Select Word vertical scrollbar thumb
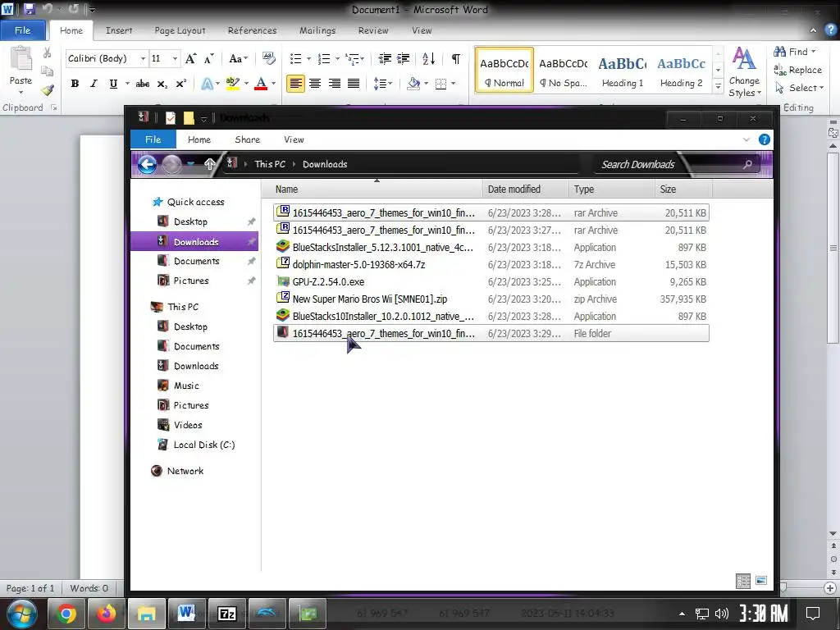Image resolution: width=840 pixels, height=630 pixels. pyautogui.click(x=833, y=249)
